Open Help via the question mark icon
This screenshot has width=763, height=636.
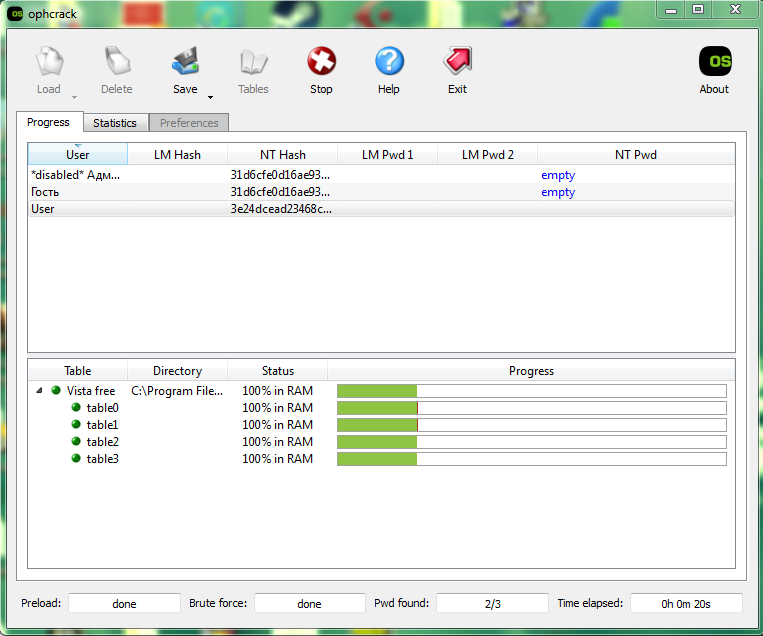389,62
